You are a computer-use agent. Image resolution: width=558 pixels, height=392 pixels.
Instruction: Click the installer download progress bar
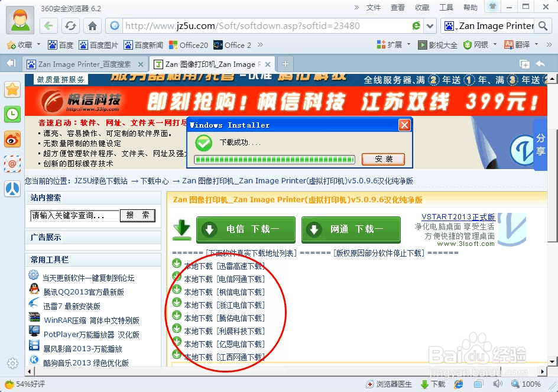(274, 160)
